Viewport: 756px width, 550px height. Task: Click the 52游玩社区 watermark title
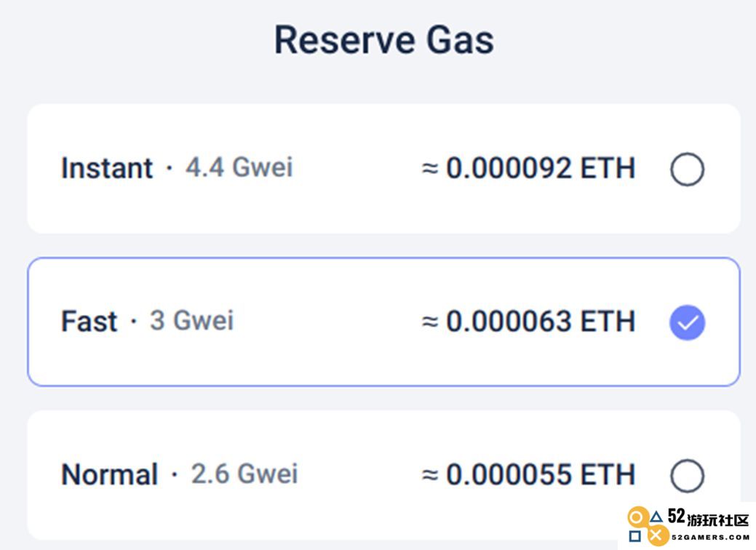coord(708,518)
